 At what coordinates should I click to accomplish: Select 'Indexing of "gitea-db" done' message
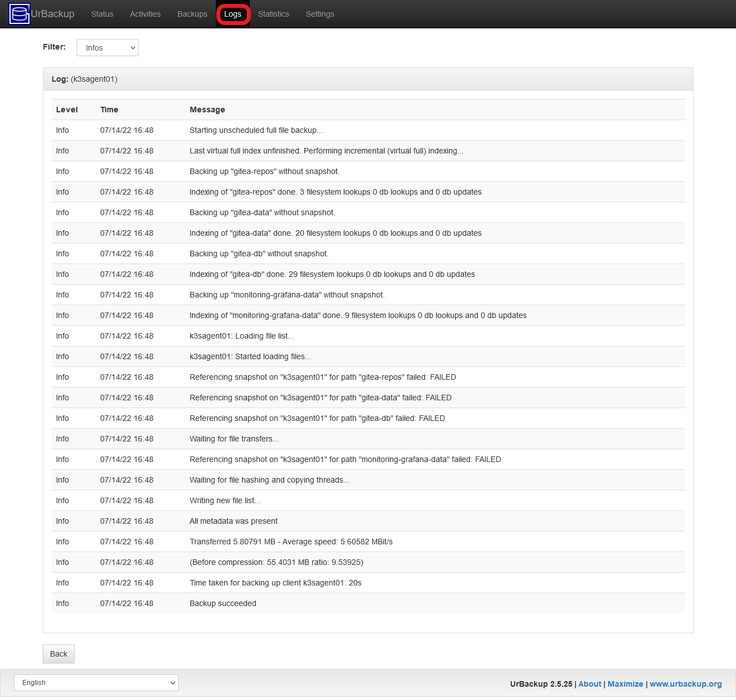pos(332,274)
